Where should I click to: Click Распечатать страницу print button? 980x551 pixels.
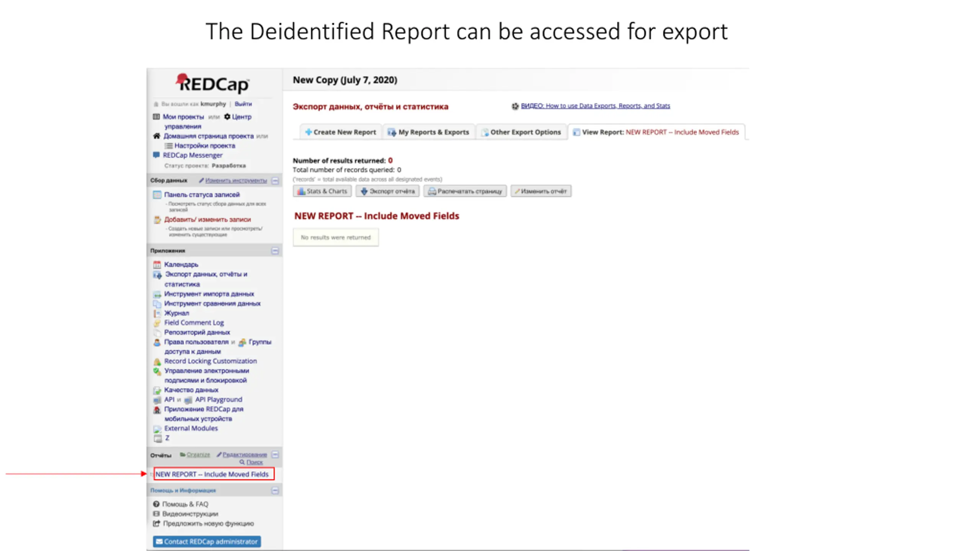(x=465, y=191)
